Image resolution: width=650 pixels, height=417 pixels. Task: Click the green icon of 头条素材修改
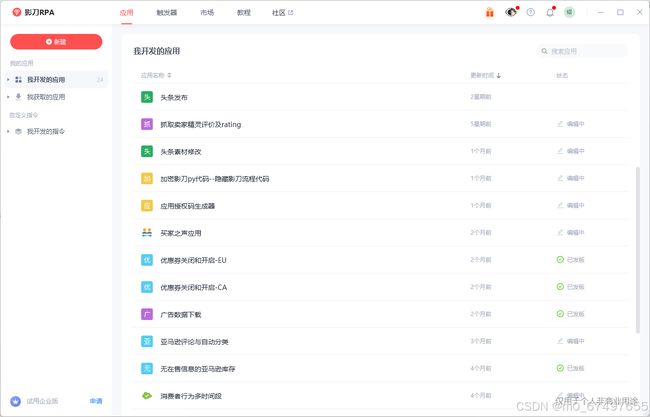(147, 151)
